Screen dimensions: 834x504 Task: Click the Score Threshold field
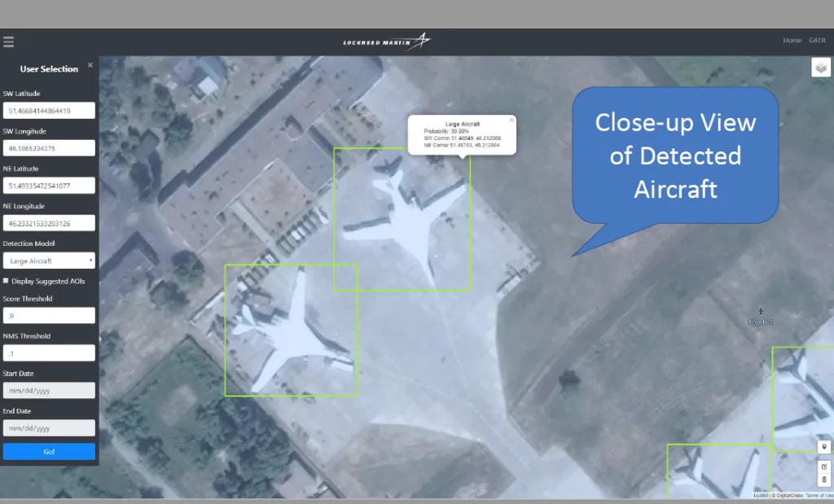tap(49, 315)
